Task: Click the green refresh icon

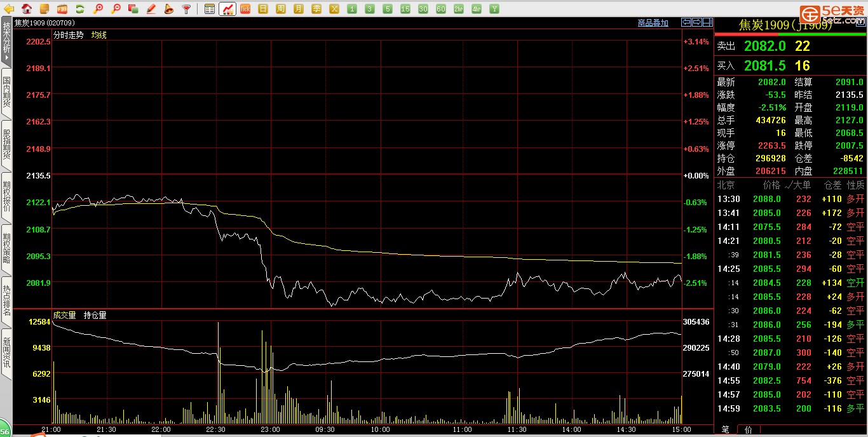Action: pos(80,9)
